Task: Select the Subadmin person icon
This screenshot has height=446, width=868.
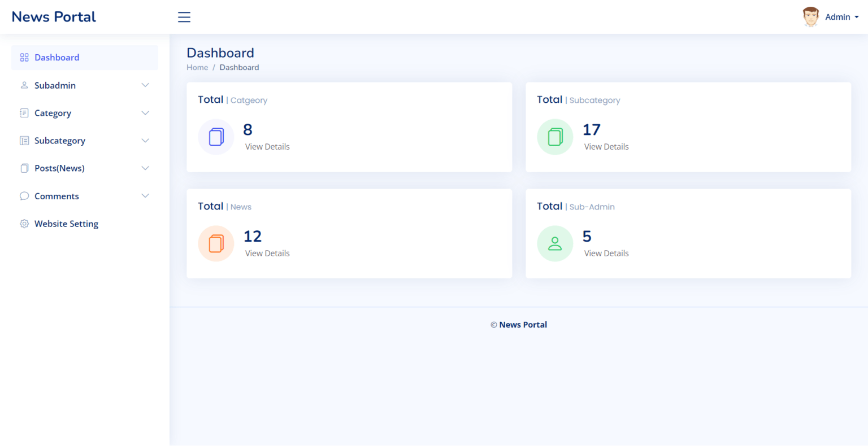Action: coord(24,85)
